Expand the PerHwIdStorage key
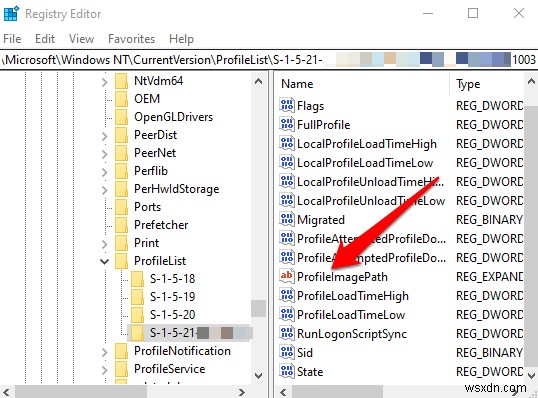Image resolution: width=538 pixels, height=398 pixels. 105,190
